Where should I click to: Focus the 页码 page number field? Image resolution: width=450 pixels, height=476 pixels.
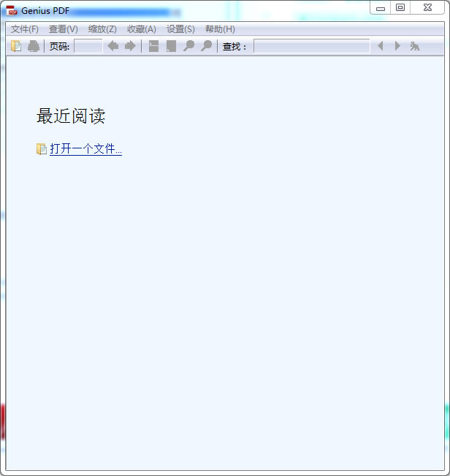(x=88, y=46)
